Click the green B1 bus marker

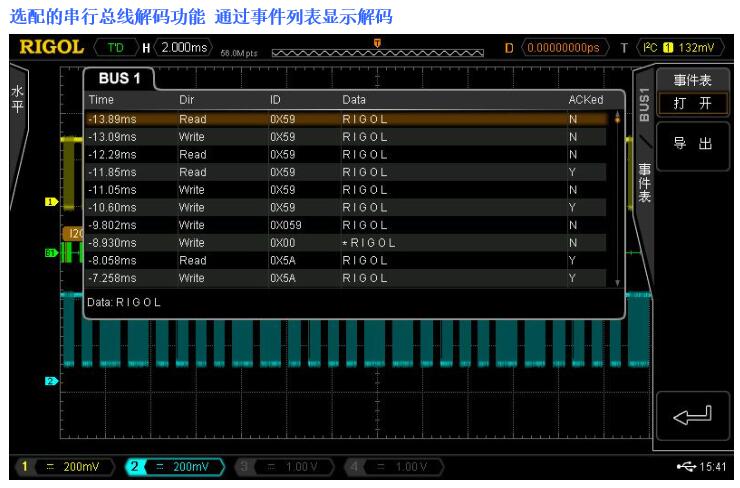tap(48, 254)
